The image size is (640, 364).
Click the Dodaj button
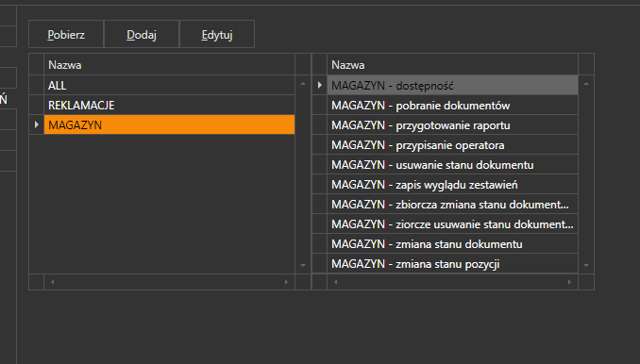(x=142, y=34)
